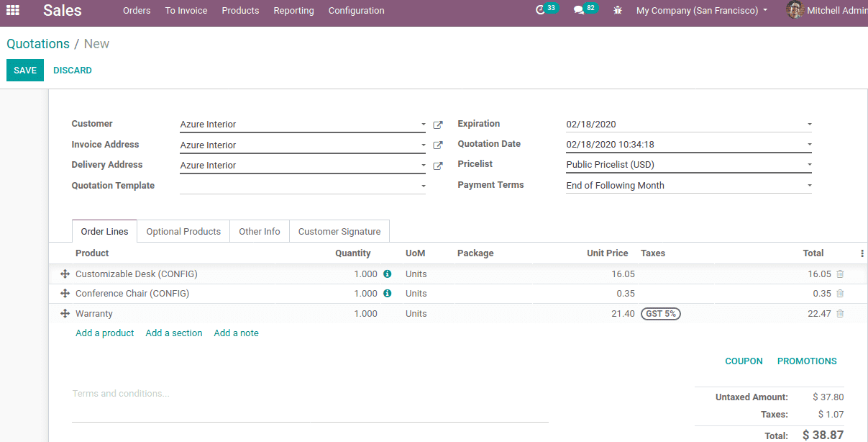Click the GST 5% tax tag
This screenshot has height=442, width=868.
661,314
